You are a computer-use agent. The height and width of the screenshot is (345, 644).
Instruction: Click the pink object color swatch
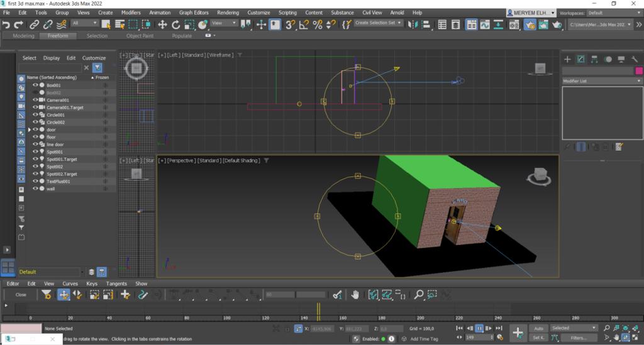[x=639, y=71]
